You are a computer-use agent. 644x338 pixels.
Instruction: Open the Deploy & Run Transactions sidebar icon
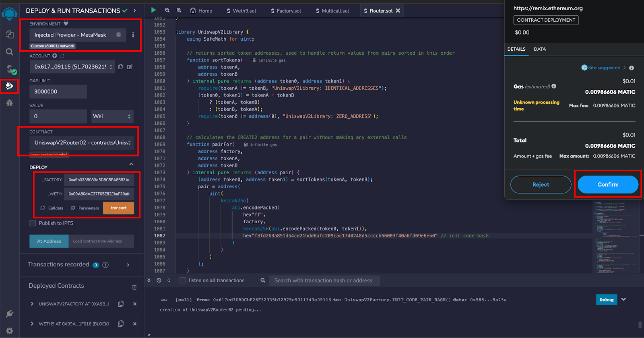pos(10,86)
